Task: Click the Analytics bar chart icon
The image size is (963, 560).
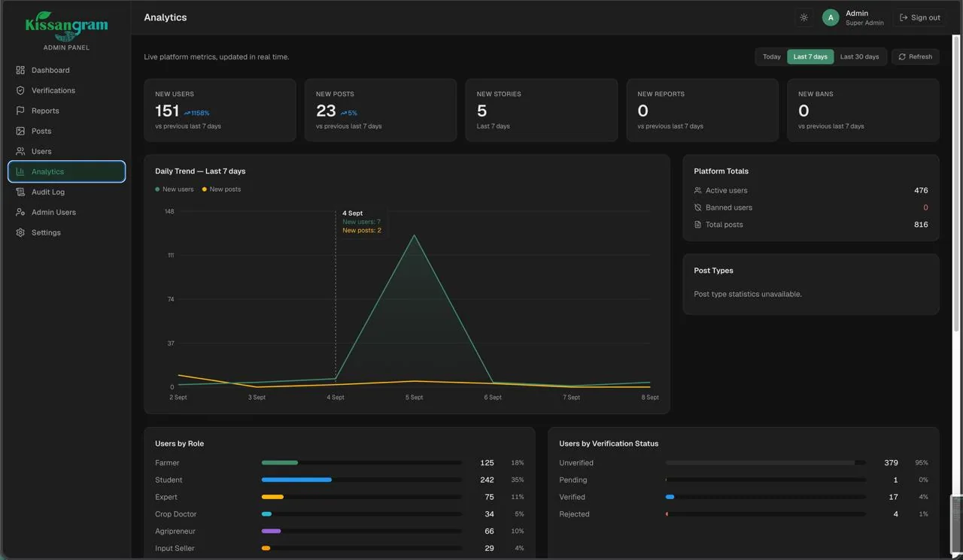Action: 20,171
